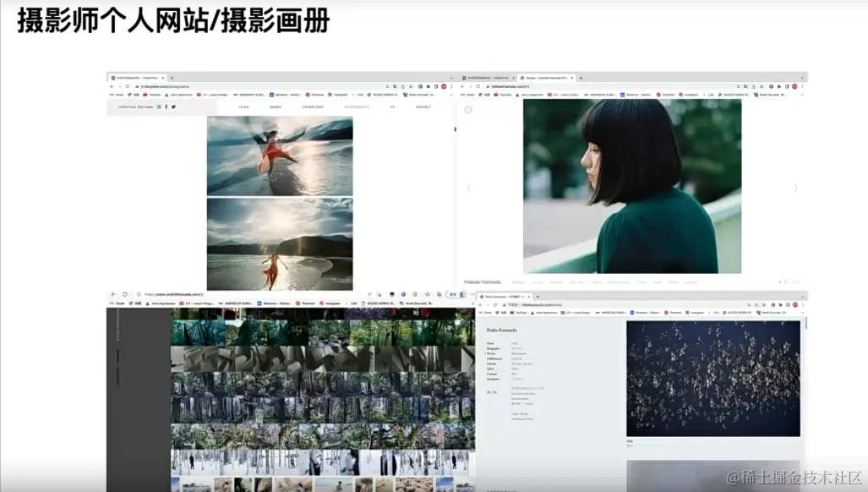Click profile avatar in top-right browser

coord(794,86)
